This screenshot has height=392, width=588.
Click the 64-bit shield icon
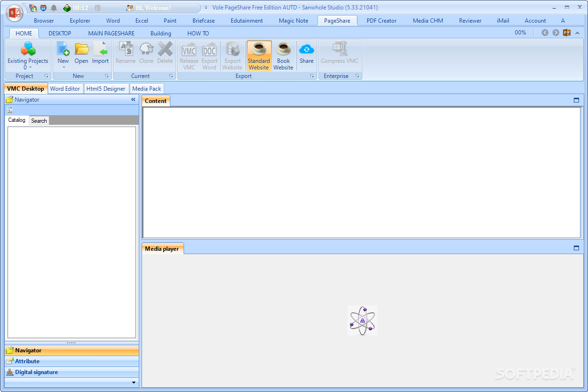pyautogui.click(x=43, y=8)
